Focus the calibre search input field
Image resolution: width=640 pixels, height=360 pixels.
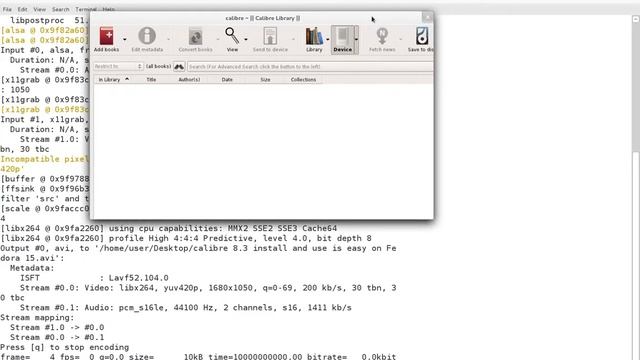point(310,67)
